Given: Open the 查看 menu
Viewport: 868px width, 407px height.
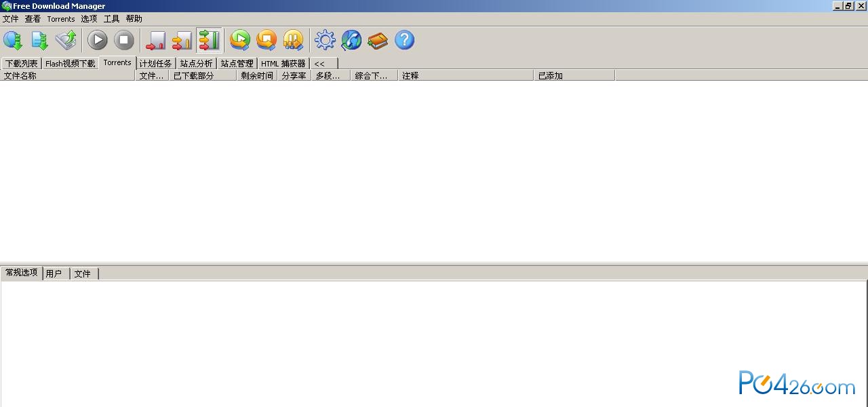Looking at the screenshot, I should 33,19.
